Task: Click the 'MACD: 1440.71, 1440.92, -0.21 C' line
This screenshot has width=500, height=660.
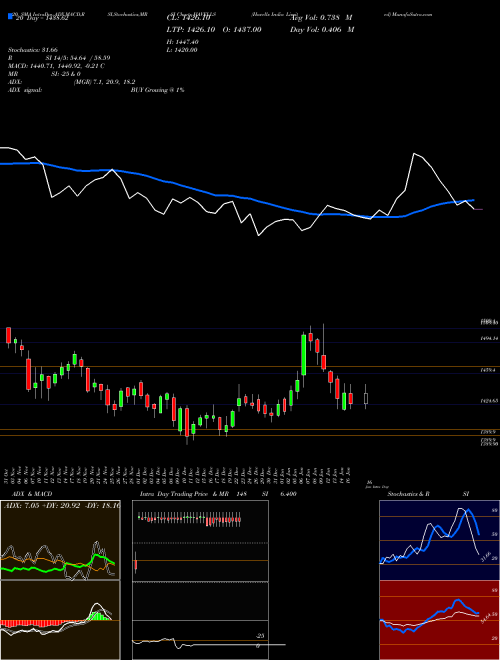Action: coord(56,66)
